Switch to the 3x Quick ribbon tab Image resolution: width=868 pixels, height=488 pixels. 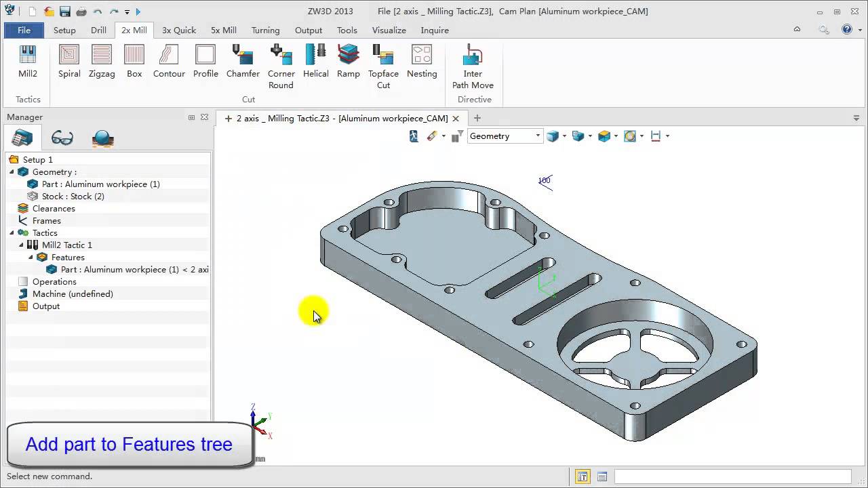[x=179, y=30]
